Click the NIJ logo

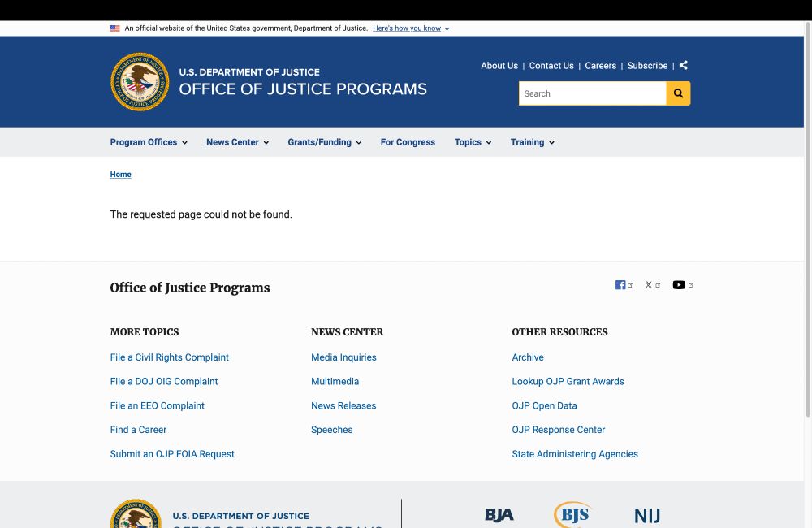click(x=647, y=516)
